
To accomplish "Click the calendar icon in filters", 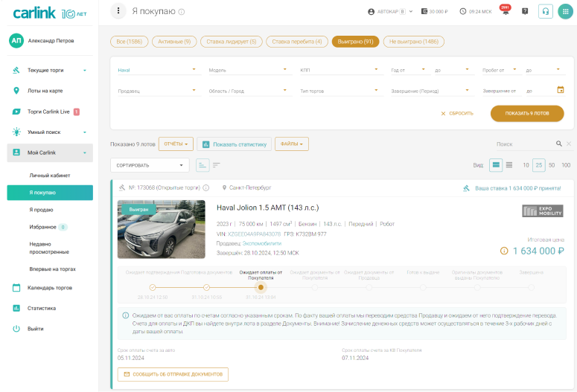I will point(561,90).
